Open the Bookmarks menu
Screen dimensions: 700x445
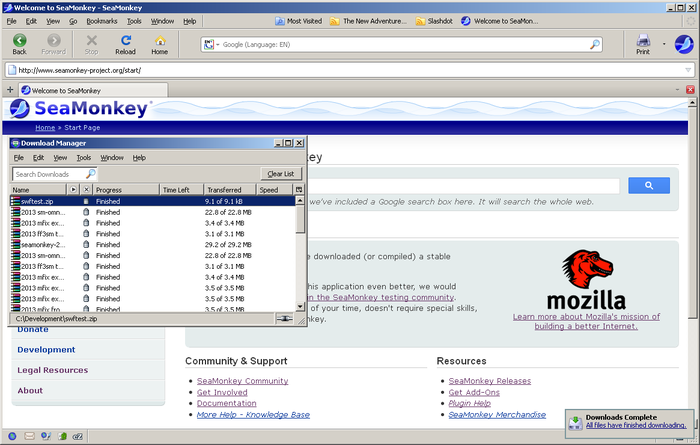[x=102, y=21]
